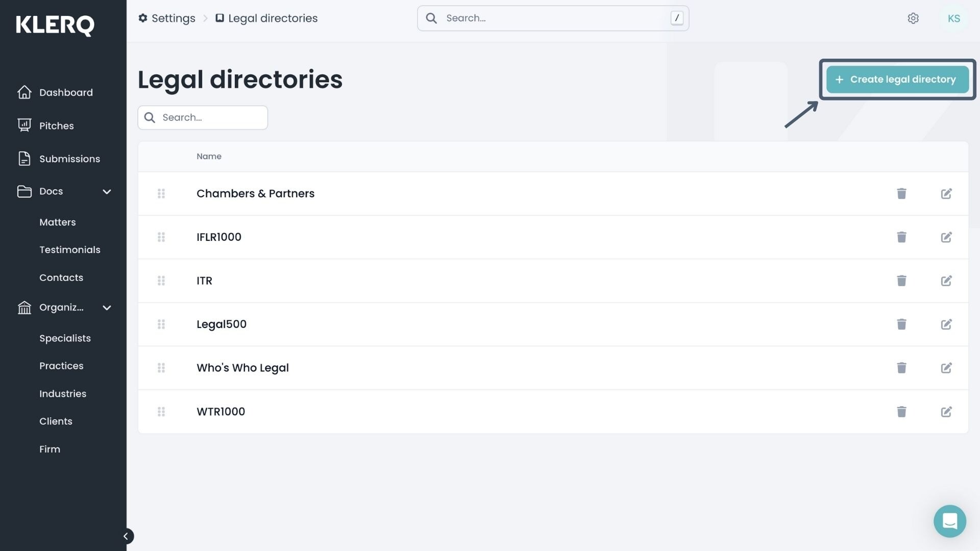Edit the Chambers & Partners directory
The height and width of the screenshot is (551, 980).
pos(946,193)
